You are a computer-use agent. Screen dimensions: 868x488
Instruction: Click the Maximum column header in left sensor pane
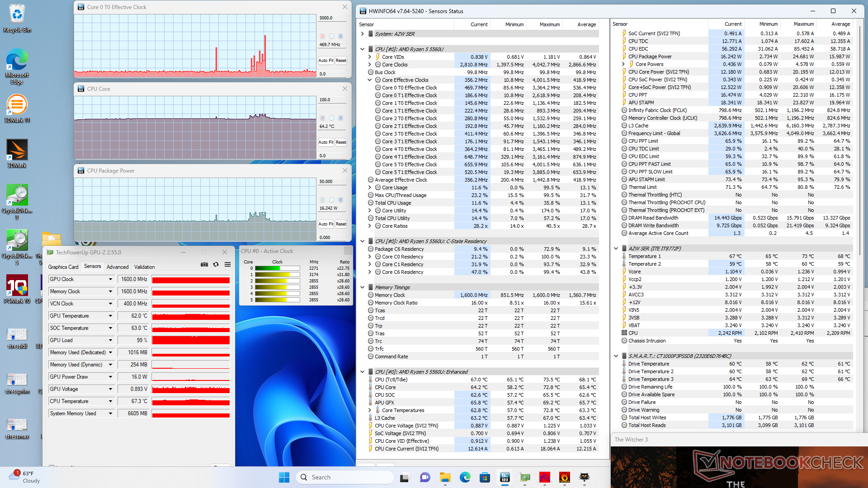[544, 24]
